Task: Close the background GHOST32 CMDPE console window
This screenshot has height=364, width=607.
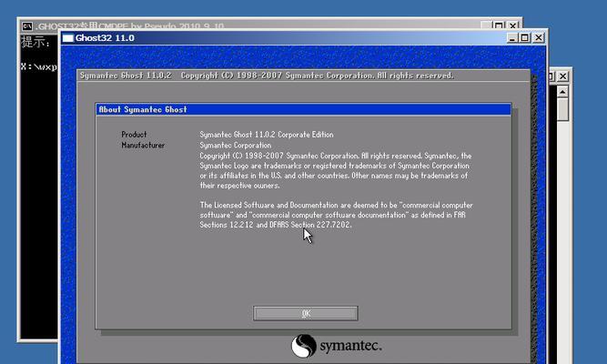Action: point(513,25)
